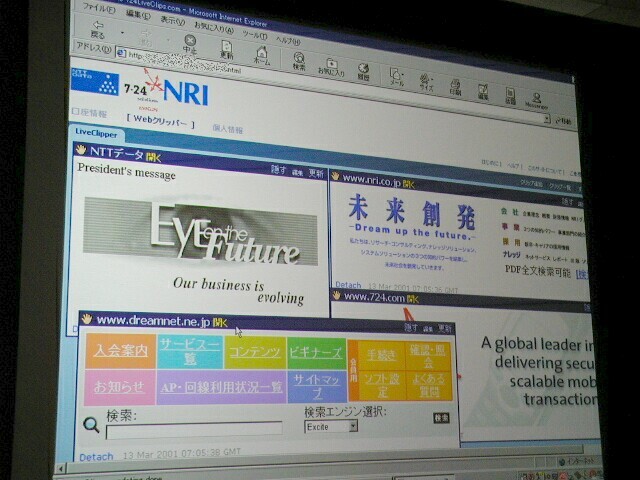Click the Eye on the Future banner

coord(200,232)
